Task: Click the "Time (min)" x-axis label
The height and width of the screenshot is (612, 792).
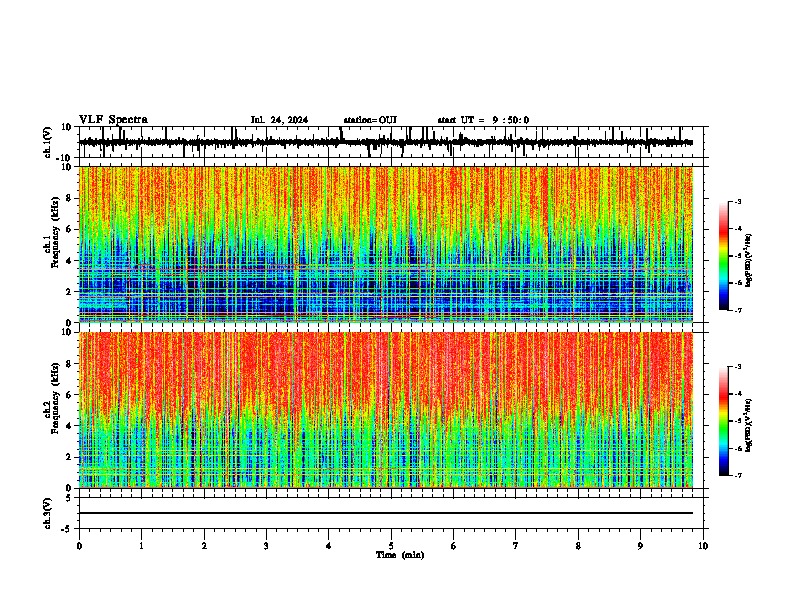Action: pyautogui.click(x=400, y=555)
